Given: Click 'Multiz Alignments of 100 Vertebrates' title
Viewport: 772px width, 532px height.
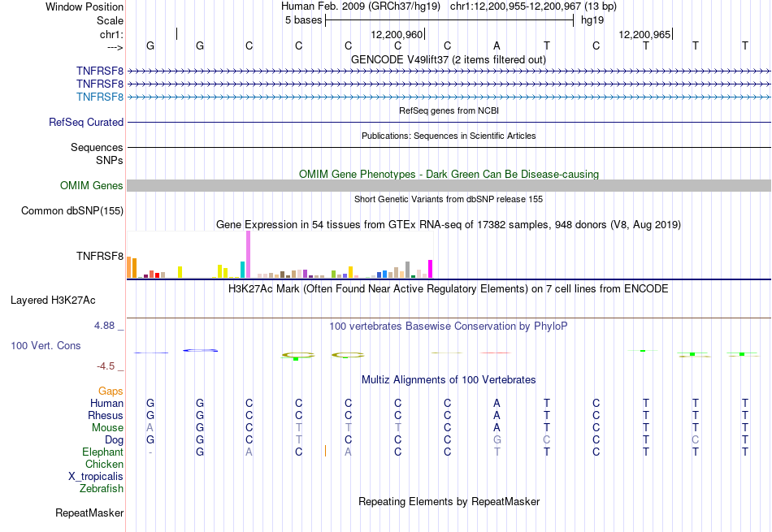Looking at the screenshot, I should click(449, 379).
